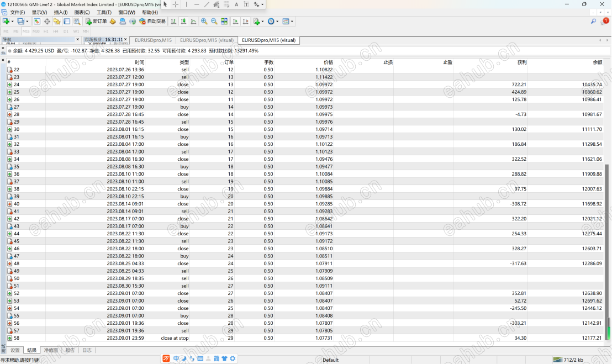Viewport: 612px width, 364px height.
Task: Switch to first EURUSDpro,M15 (visual) tab
Action: [207, 40]
